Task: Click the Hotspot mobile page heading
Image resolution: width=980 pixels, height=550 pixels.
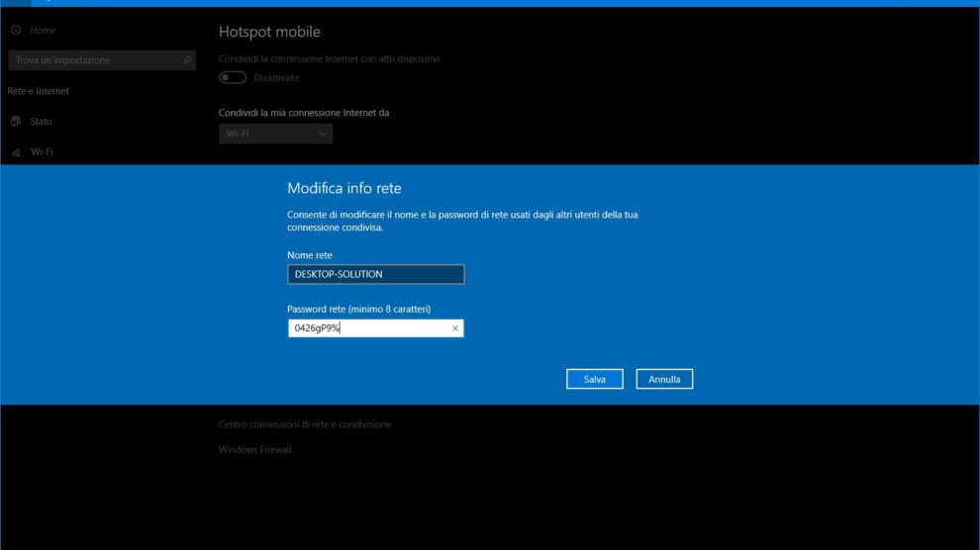Action: (269, 33)
